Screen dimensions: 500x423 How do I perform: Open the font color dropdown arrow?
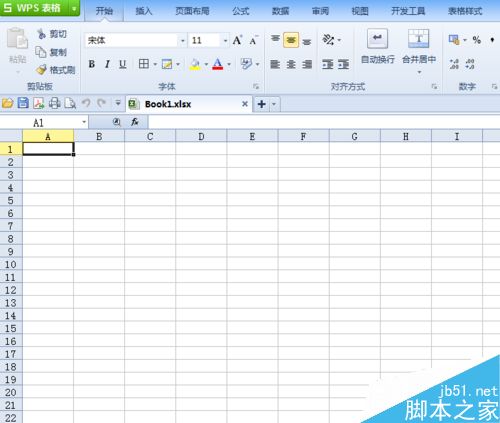pyautogui.click(x=229, y=64)
